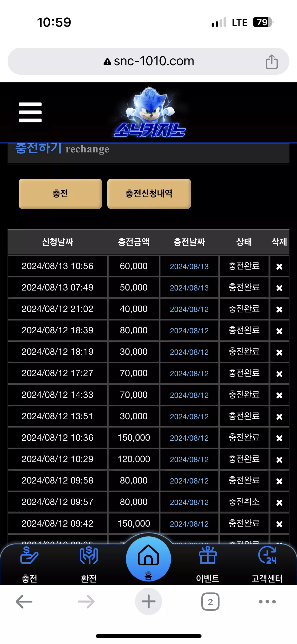Image resolution: width=297 pixels, height=644 pixels.
Task: Tap the snc-1010.com address bar
Action: pyautogui.click(x=148, y=61)
